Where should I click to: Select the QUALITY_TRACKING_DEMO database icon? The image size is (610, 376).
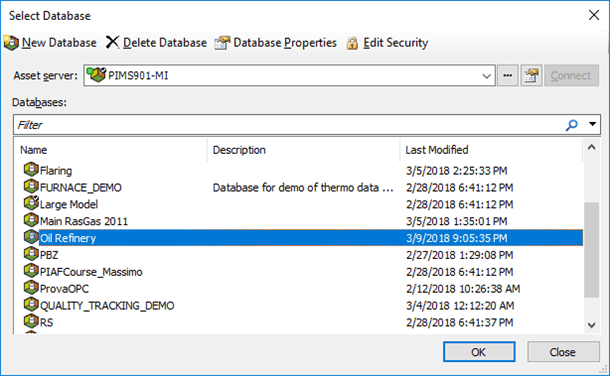(x=31, y=304)
